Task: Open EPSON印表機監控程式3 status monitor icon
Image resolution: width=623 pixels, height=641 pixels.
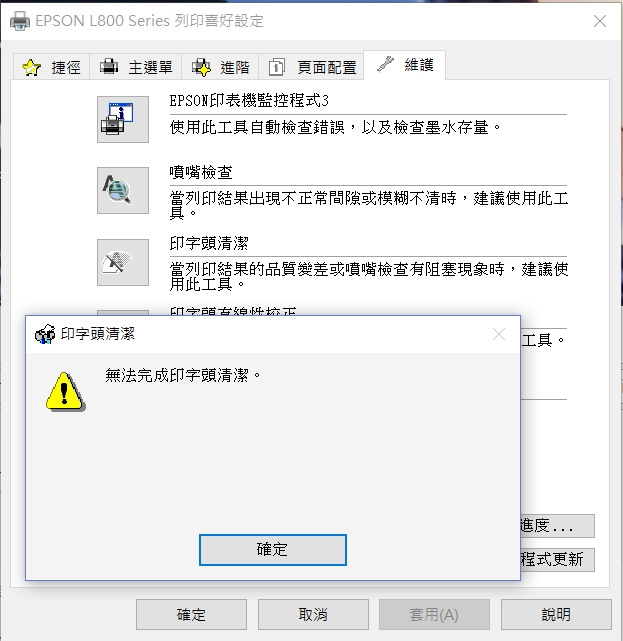Action: [123, 119]
